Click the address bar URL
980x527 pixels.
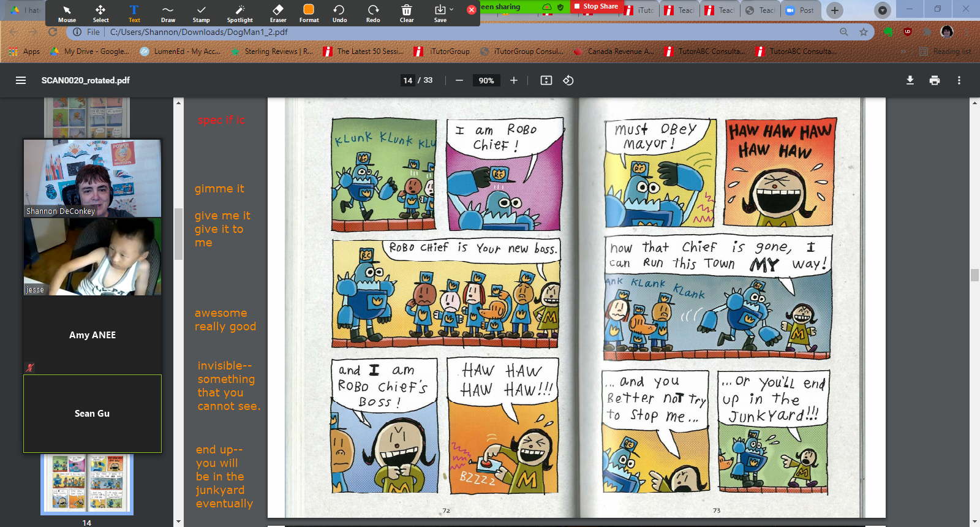(199, 32)
